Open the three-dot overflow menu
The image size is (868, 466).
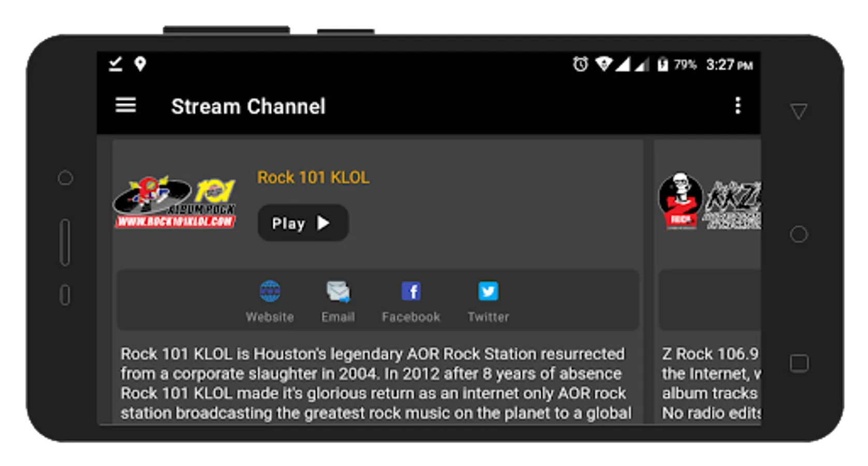coord(737,106)
